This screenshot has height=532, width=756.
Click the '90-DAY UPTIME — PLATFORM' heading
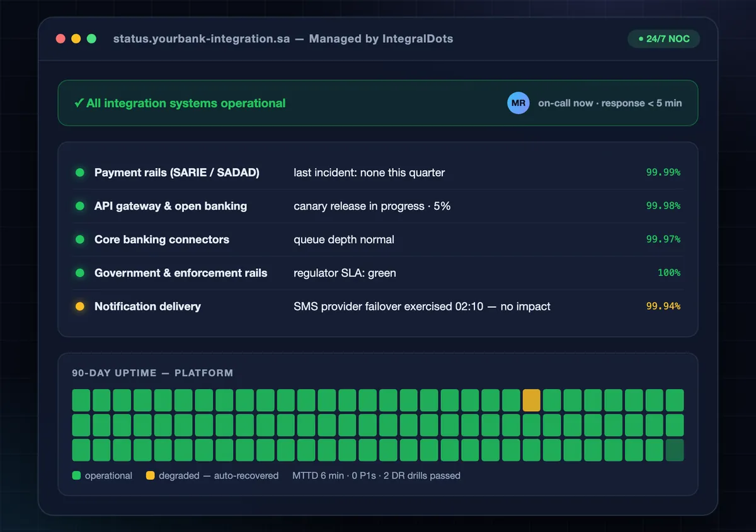pyautogui.click(x=152, y=373)
